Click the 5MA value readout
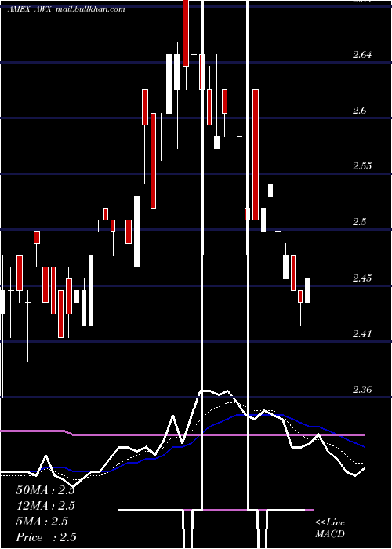 coord(42,522)
